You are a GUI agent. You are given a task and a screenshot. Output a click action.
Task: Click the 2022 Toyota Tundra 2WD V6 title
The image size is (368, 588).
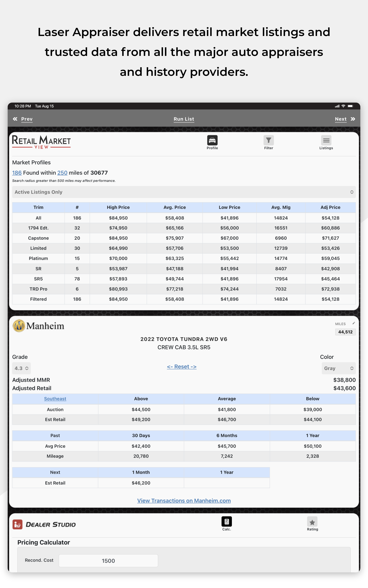tap(184, 339)
